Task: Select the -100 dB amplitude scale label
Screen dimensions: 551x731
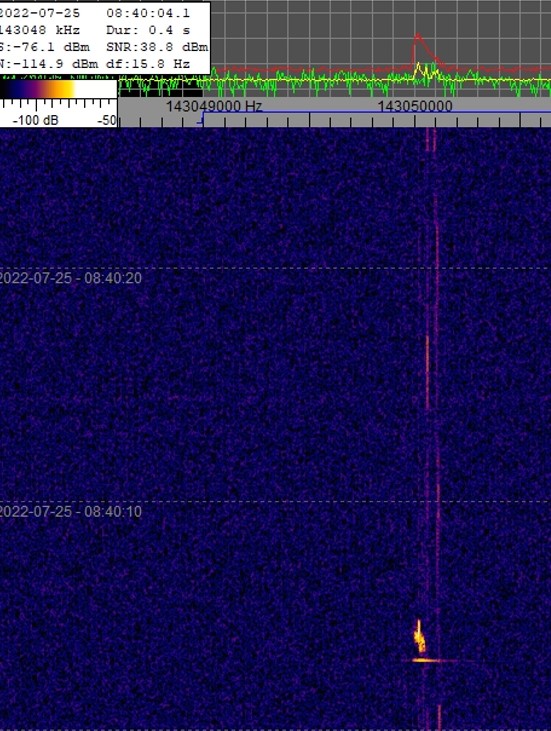Action: pyautogui.click(x=35, y=120)
